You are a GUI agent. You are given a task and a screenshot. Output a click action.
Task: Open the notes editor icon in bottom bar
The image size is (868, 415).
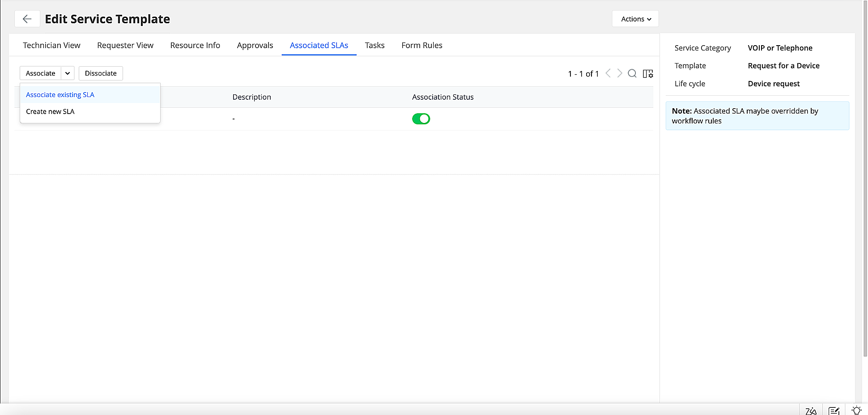coord(834,410)
